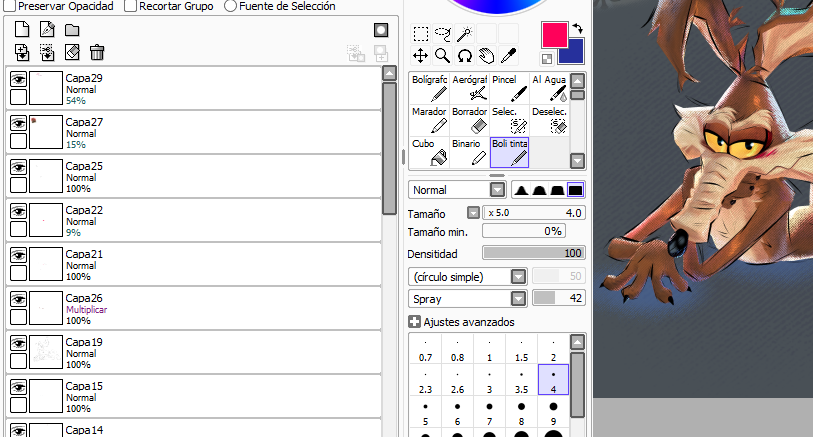
Task: Click the layer list scroll up arrow
Action: 389,73
